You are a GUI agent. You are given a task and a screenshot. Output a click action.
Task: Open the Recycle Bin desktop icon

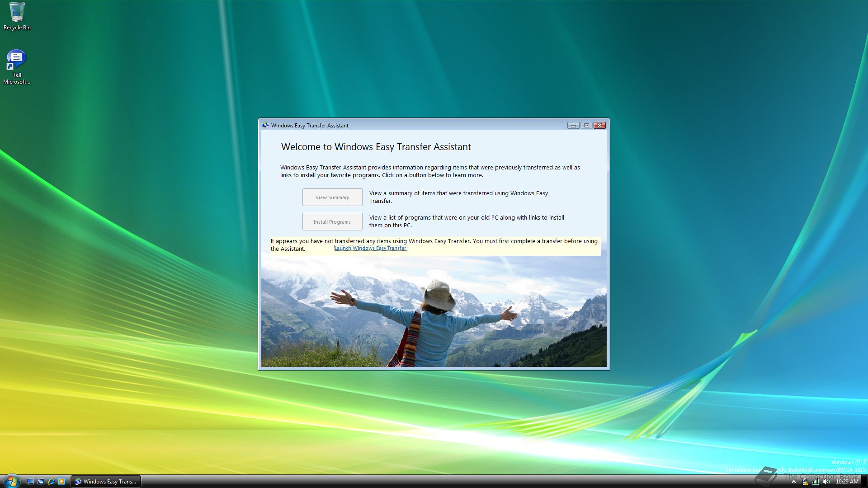pyautogui.click(x=17, y=16)
